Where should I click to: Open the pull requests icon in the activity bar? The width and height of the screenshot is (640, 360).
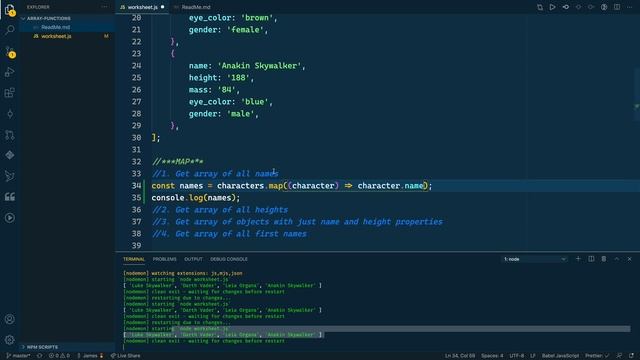10,135
